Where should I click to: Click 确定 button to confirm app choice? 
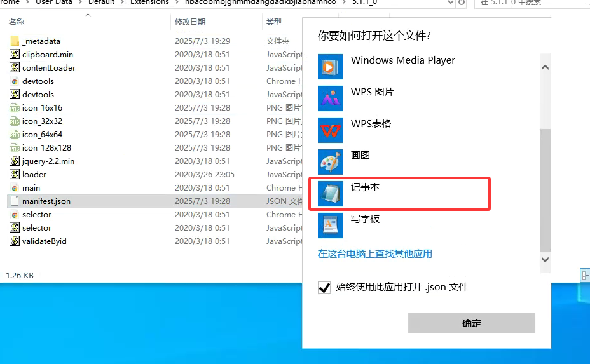472,323
